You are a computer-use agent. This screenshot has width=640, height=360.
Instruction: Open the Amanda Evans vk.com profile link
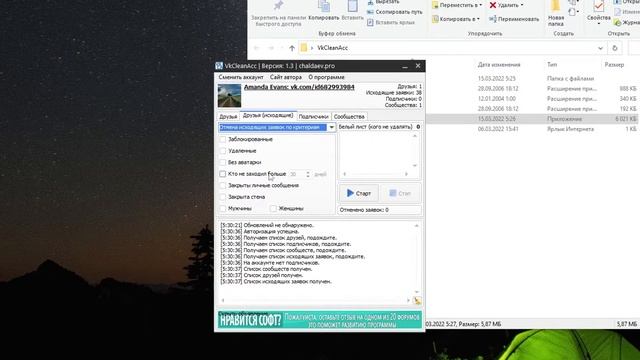(299, 87)
